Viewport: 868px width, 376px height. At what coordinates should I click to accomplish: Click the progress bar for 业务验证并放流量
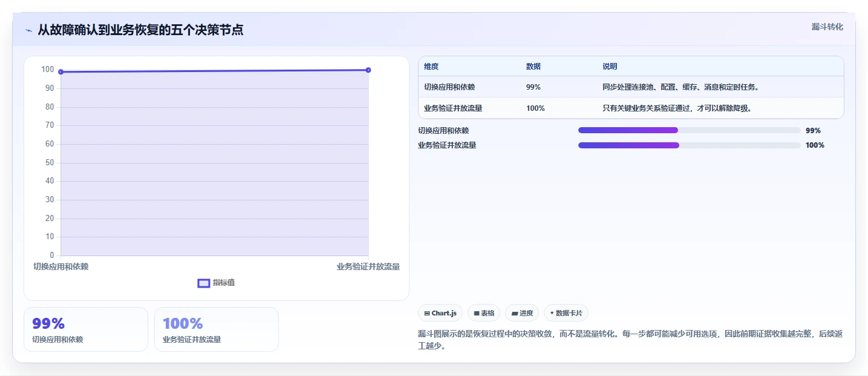pos(690,145)
